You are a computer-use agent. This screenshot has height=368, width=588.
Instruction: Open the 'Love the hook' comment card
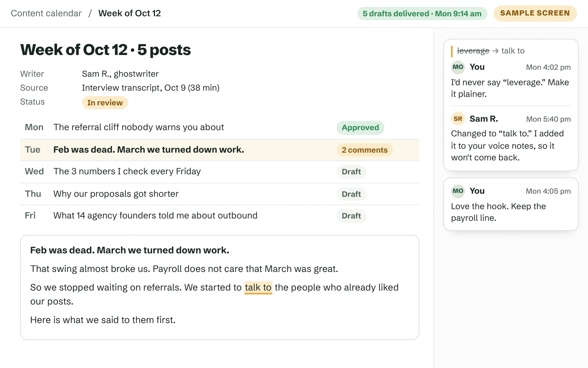pos(511,204)
